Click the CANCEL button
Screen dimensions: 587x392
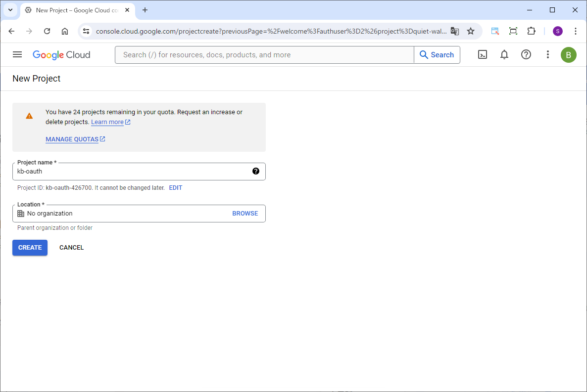click(x=71, y=248)
